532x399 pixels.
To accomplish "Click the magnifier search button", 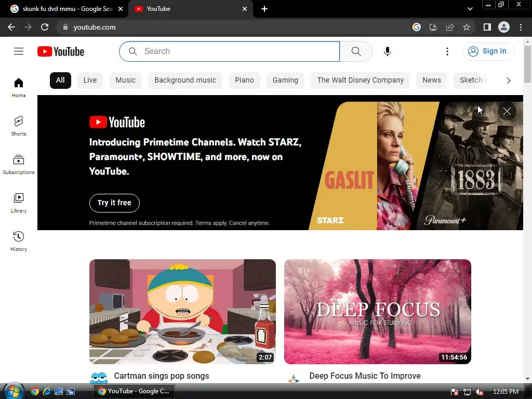I will coord(356,51).
